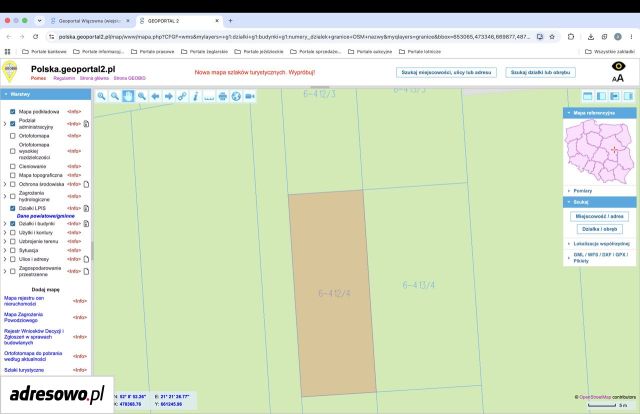Click Szukaj działki lub obrębu button
This screenshot has height=414, width=640.
[x=540, y=72]
